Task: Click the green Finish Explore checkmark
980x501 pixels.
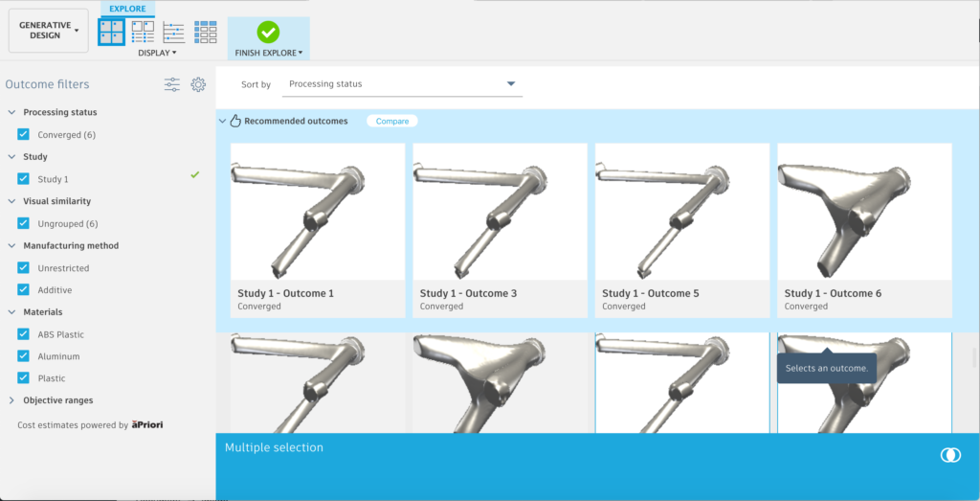Action: point(268,32)
